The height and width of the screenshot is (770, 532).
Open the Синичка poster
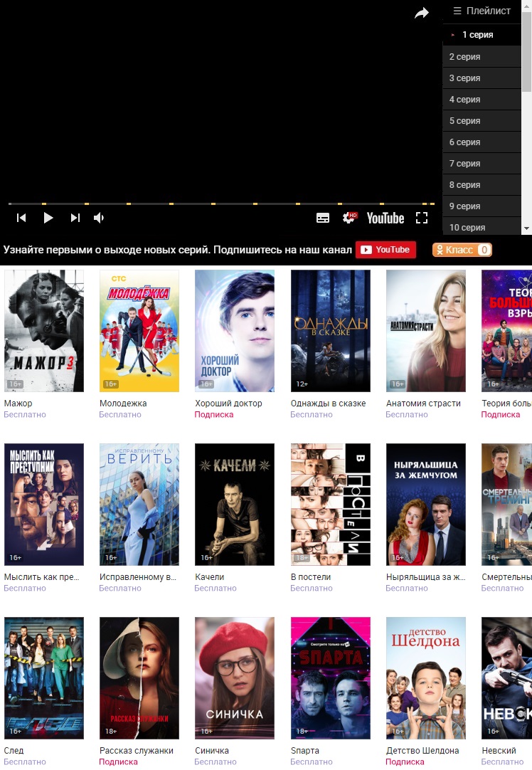(x=235, y=678)
